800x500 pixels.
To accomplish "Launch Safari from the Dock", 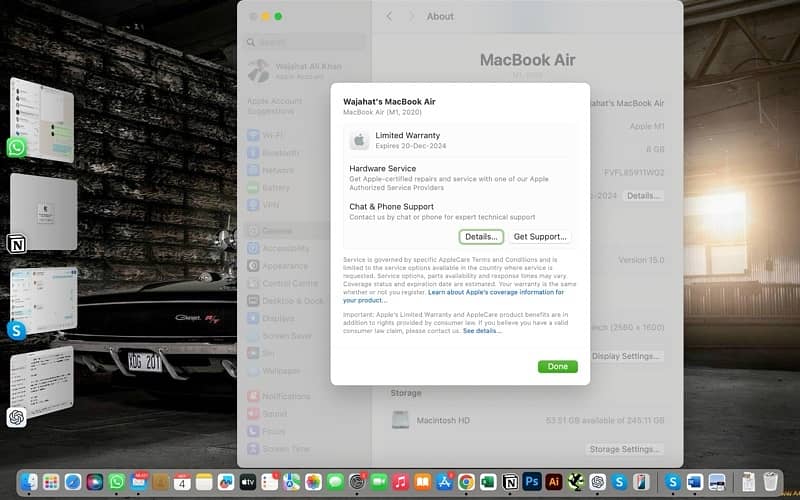I will pyautogui.click(x=73, y=482).
